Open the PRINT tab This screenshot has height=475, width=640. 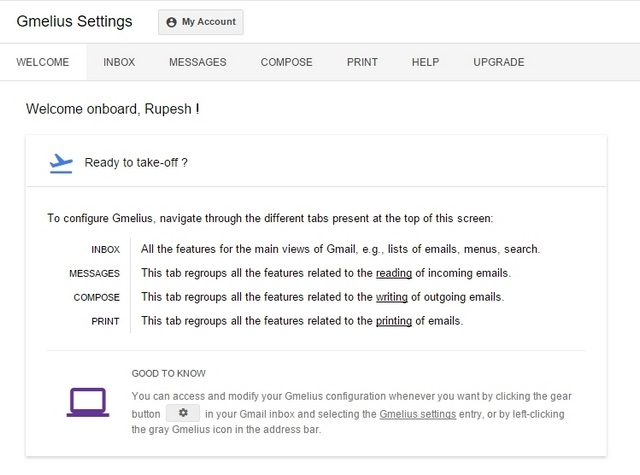[x=362, y=62]
